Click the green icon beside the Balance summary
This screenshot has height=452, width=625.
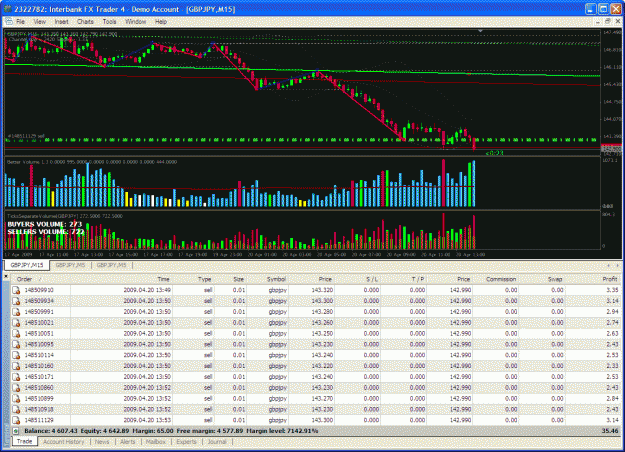(x=16, y=431)
